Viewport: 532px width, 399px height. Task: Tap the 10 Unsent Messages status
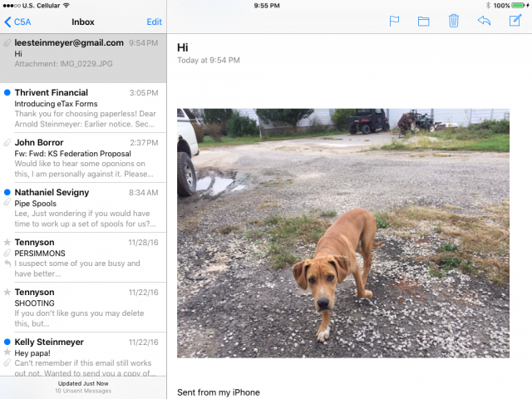coord(83,391)
